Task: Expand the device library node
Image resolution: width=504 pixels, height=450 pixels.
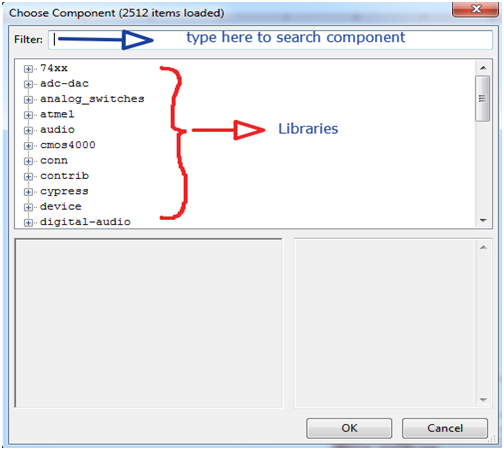Action: [28, 207]
